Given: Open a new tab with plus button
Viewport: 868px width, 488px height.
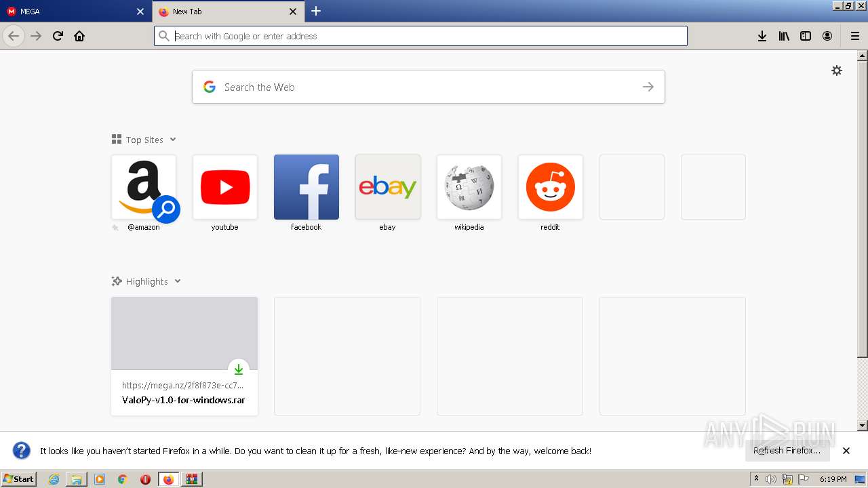Looking at the screenshot, I should tap(316, 11).
